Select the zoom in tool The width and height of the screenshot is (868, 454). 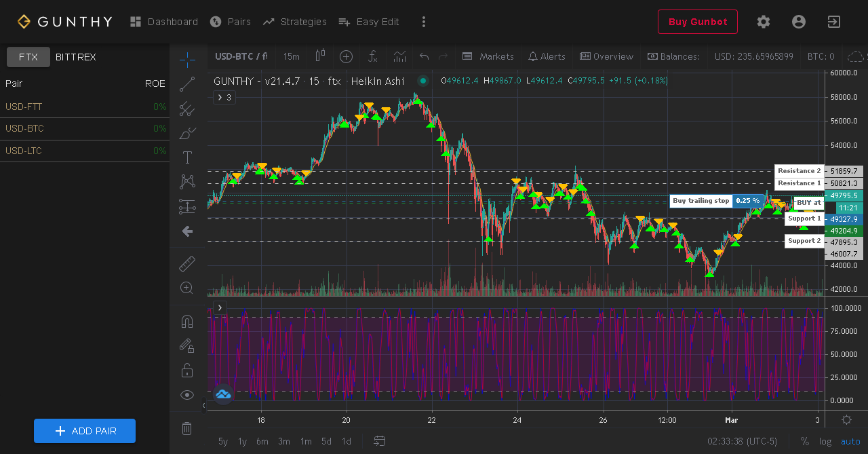pyautogui.click(x=187, y=288)
